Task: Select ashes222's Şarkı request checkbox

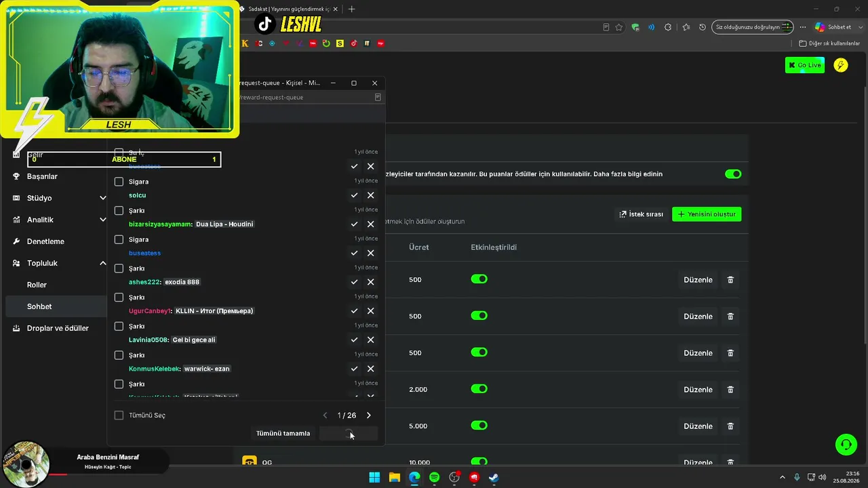Action: click(119, 268)
